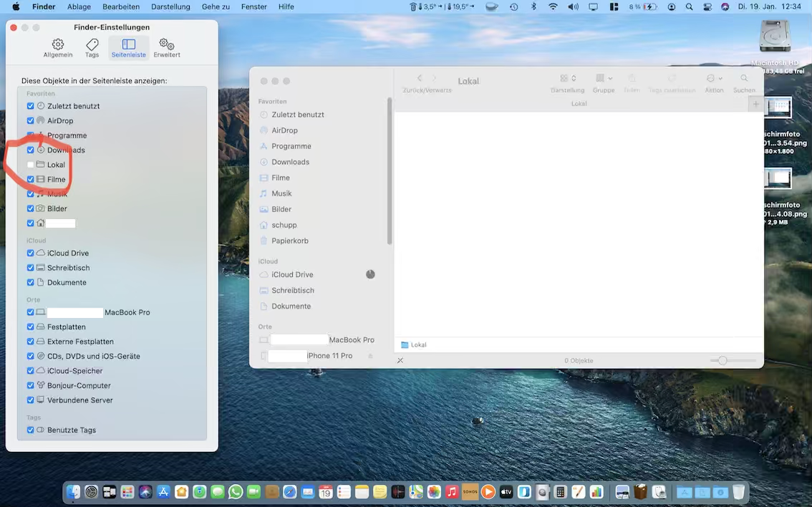Uncheck the AirDrop sidebar checkbox

30,121
